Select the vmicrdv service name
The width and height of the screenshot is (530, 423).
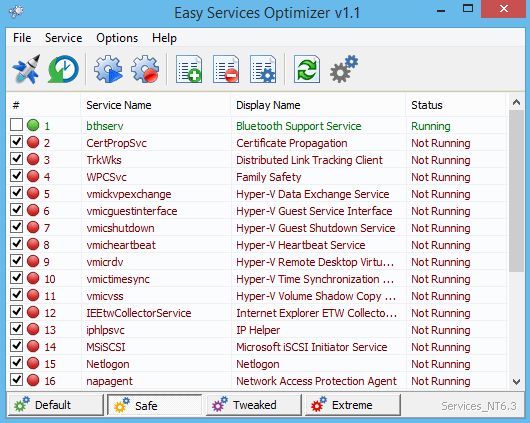[x=105, y=262]
